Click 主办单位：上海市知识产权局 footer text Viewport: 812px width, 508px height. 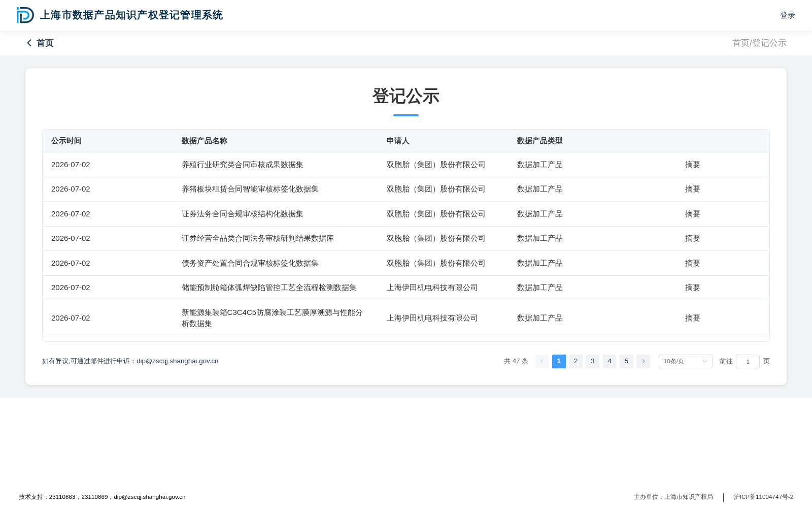[x=673, y=497]
